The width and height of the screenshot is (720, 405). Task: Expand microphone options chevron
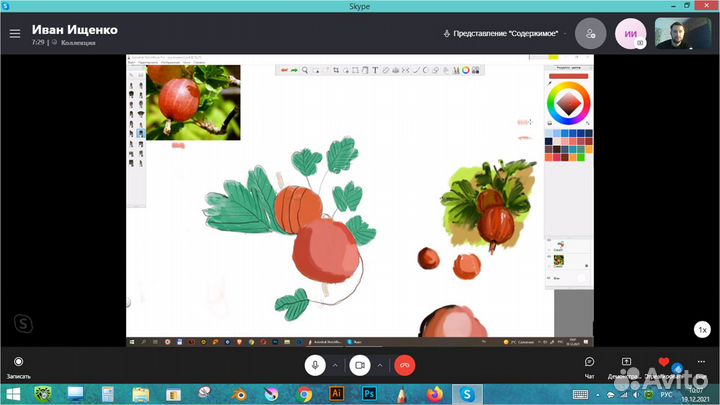336,365
